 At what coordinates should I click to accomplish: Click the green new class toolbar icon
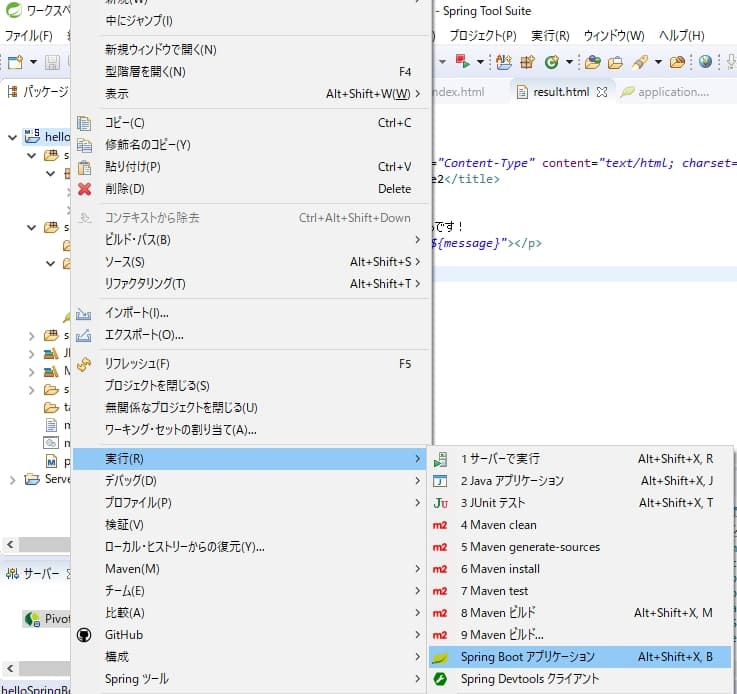[551, 62]
